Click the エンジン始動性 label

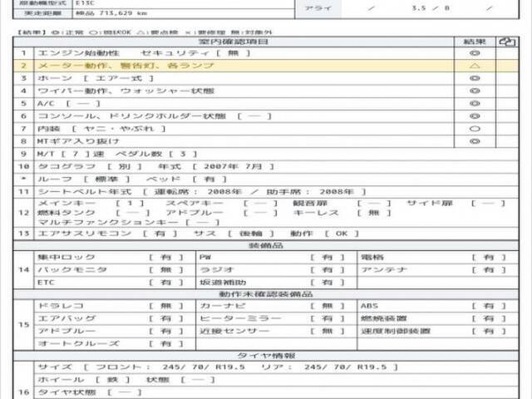tap(78, 53)
